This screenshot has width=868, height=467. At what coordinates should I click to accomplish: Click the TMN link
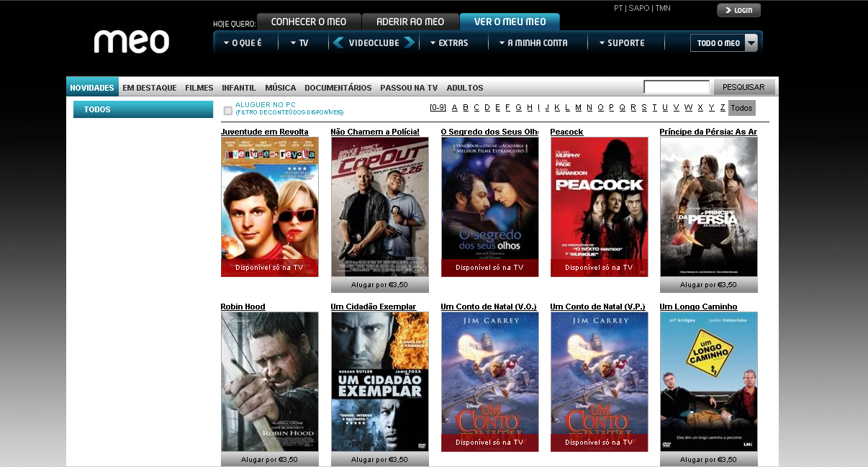point(663,8)
